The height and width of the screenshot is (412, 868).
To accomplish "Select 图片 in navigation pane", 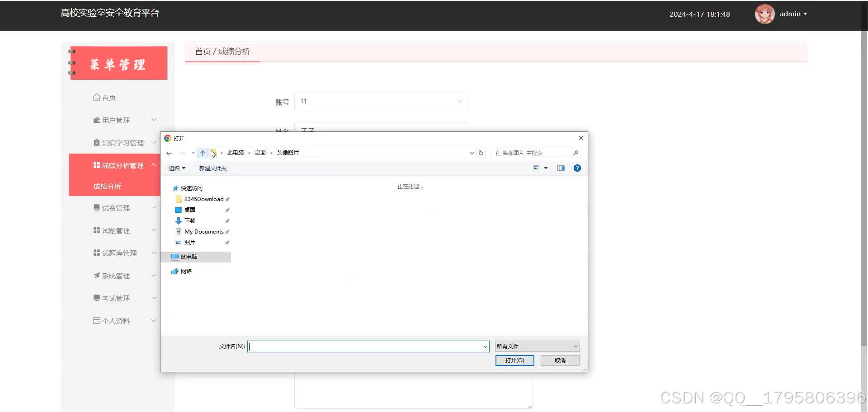I will tap(189, 242).
